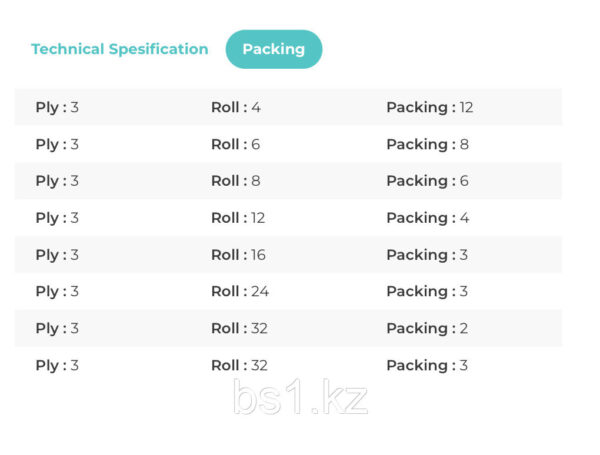Open the Technical Spesification tab

click(120, 49)
